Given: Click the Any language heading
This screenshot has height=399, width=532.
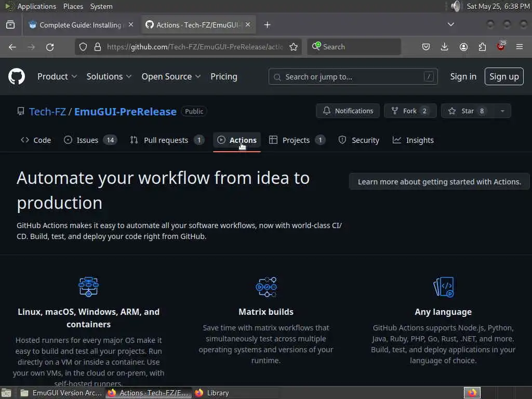Looking at the screenshot, I should [x=443, y=312].
